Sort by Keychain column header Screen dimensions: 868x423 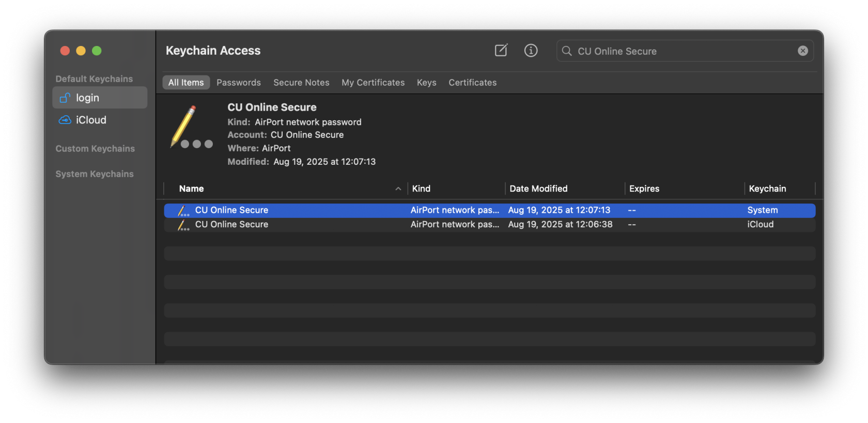pyautogui.click(x=767, y=189)
